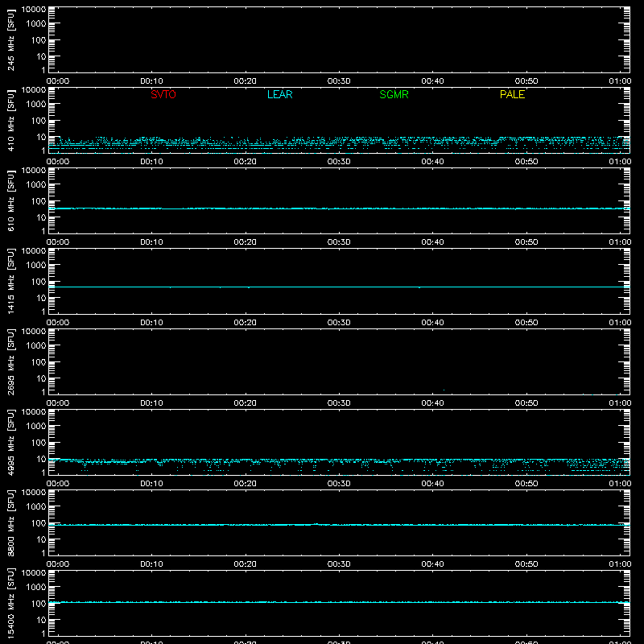Click the 1000 tick label on 4995 MHz panel
The height and width of the screenshot is (644, 644).
coord(36,427)
